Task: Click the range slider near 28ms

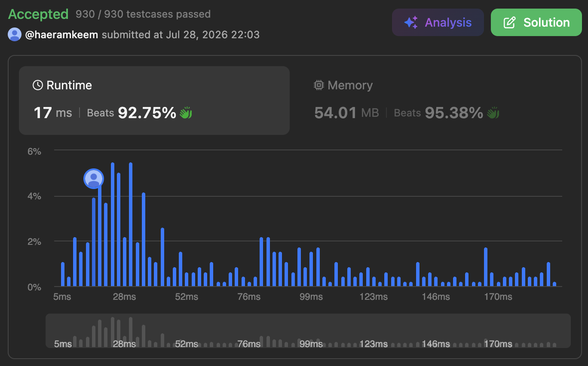Action: pos(125,332)
